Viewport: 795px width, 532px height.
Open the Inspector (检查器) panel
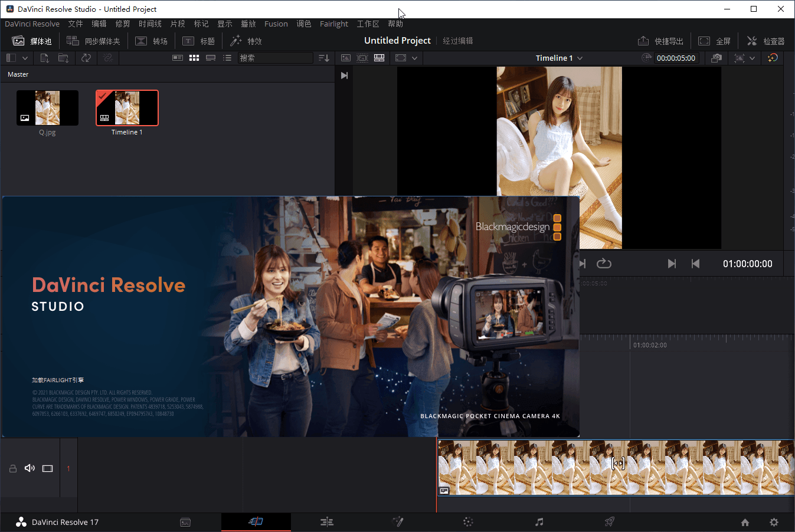765,41
